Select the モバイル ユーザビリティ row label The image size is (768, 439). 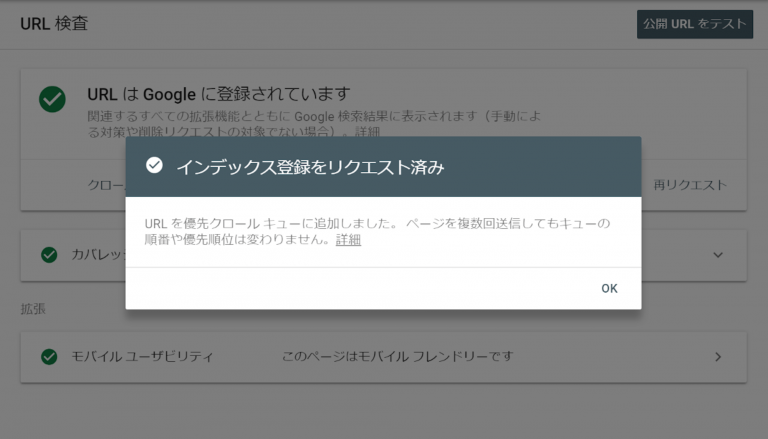[x=142, y=356]
